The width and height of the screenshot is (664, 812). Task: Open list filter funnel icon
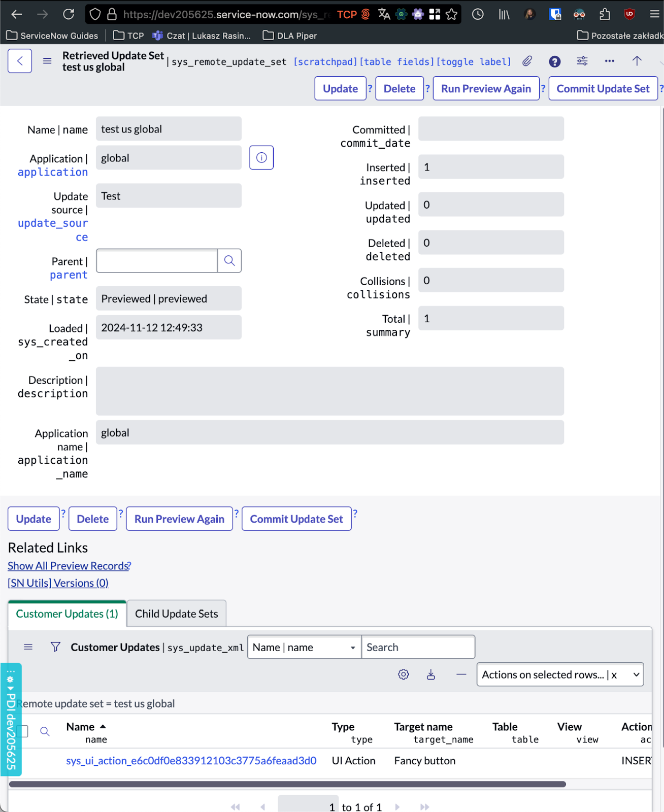coord(56,647)
